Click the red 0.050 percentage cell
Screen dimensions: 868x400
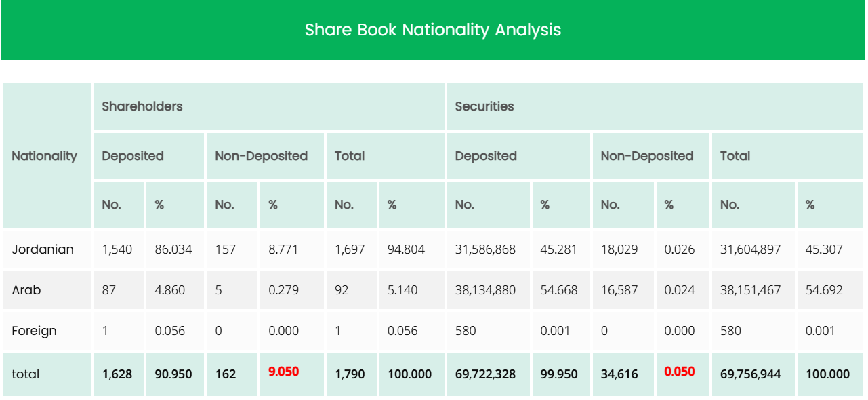[x=679, y=372]
